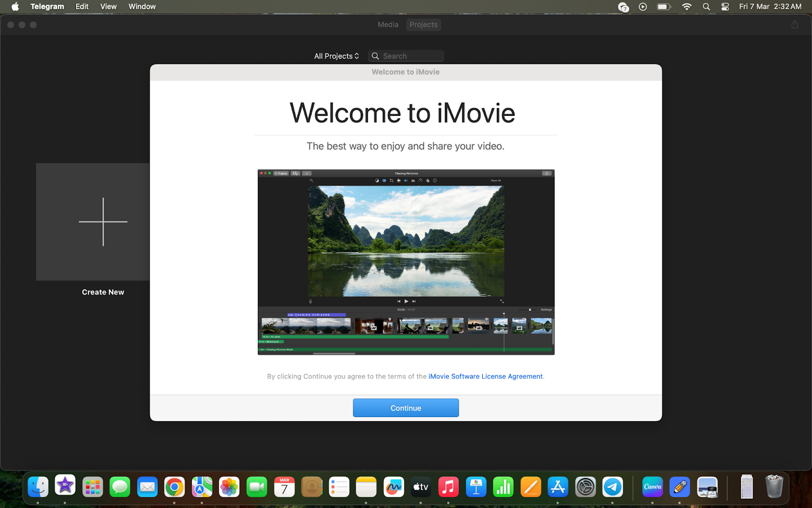This screenshot has height=508, width=812.
Task: Expand the All Projects dropdown
Action: click(336, 56)
